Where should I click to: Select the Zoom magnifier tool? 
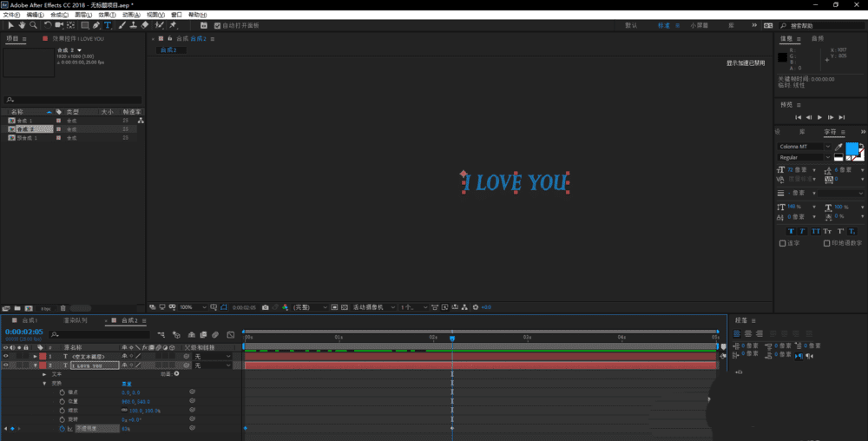(33, 25)
